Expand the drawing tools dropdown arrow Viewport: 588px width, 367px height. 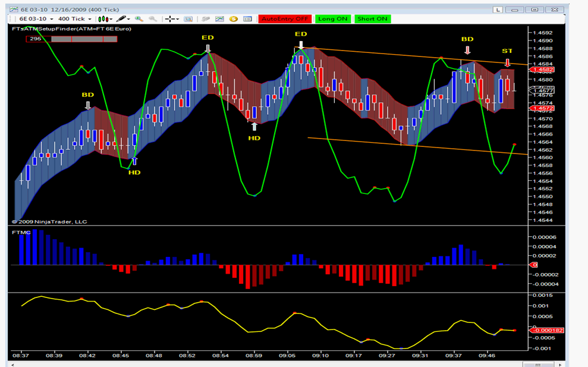click(x=128, y=19)
